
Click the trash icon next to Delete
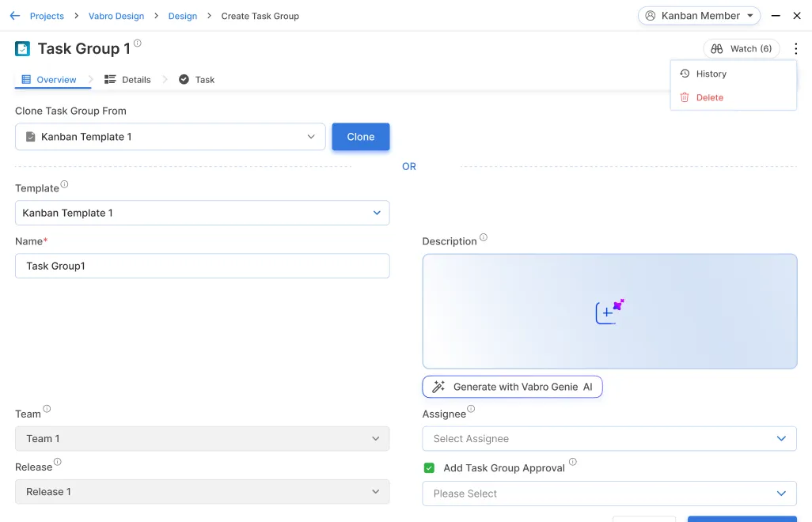pos(684,97)
